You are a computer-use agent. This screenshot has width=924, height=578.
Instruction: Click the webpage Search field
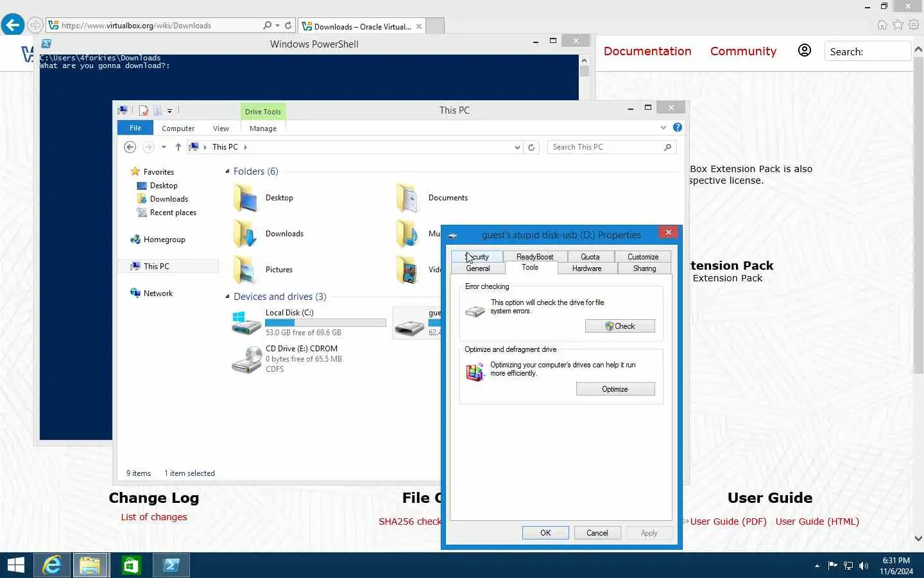coord(868,51)
